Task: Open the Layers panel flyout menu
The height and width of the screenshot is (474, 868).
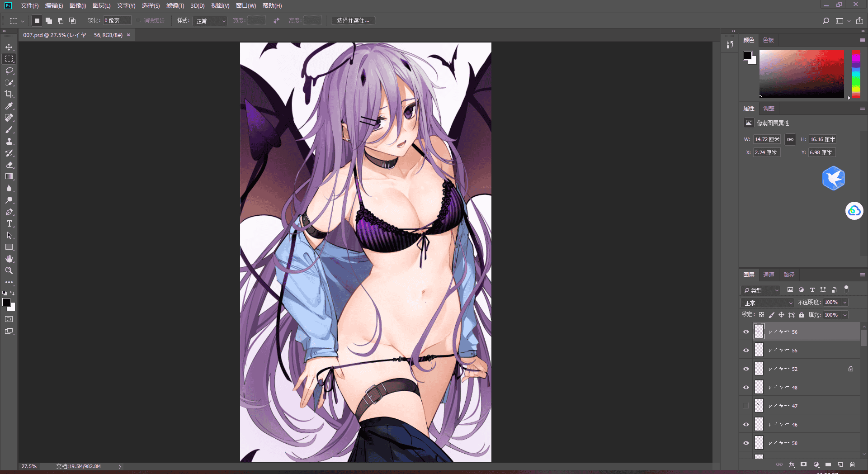Action: [x=862, y=275]
